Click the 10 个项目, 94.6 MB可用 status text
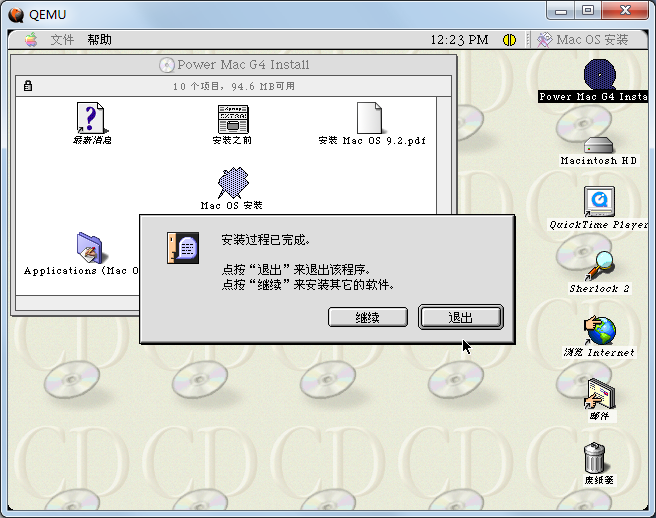The image size is (656, 518). click(234, 86)
